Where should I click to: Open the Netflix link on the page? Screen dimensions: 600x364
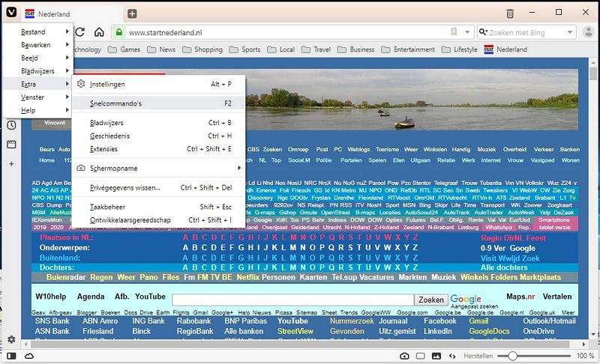coord(248,277)
